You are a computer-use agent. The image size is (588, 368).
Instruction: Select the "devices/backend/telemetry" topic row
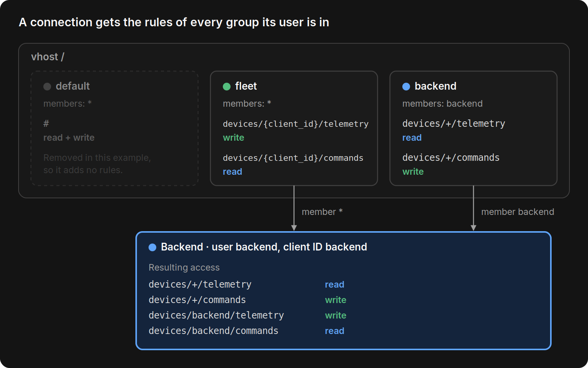216,315
